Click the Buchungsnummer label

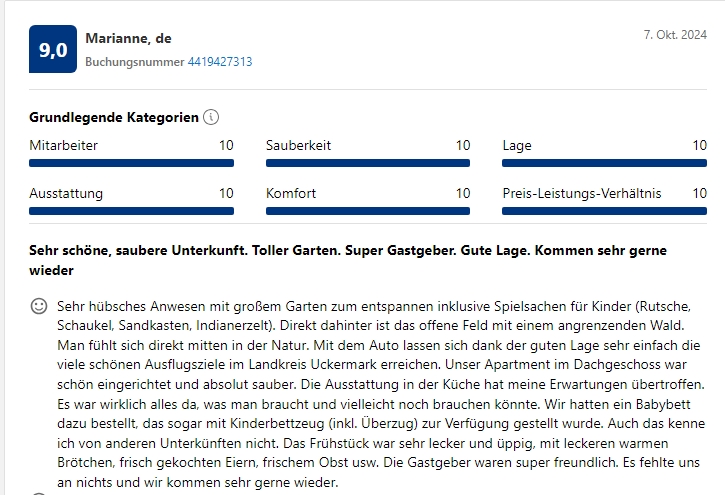(x=135, y=62)
